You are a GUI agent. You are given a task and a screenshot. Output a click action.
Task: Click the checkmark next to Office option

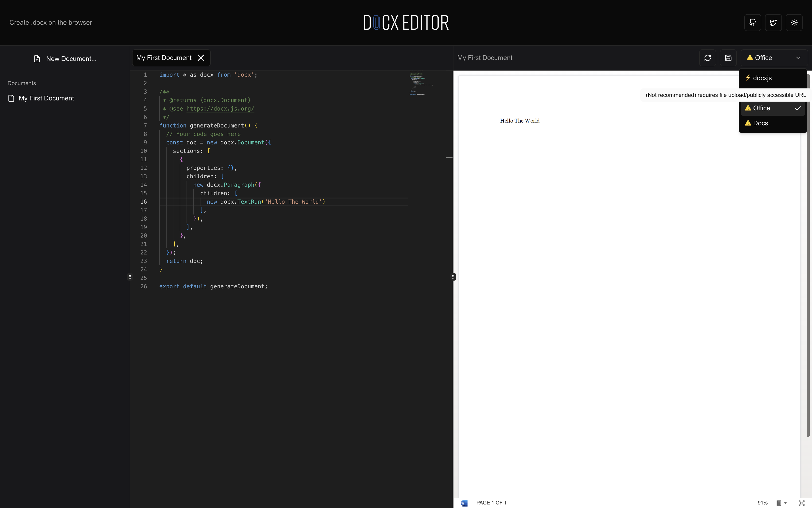798,108
